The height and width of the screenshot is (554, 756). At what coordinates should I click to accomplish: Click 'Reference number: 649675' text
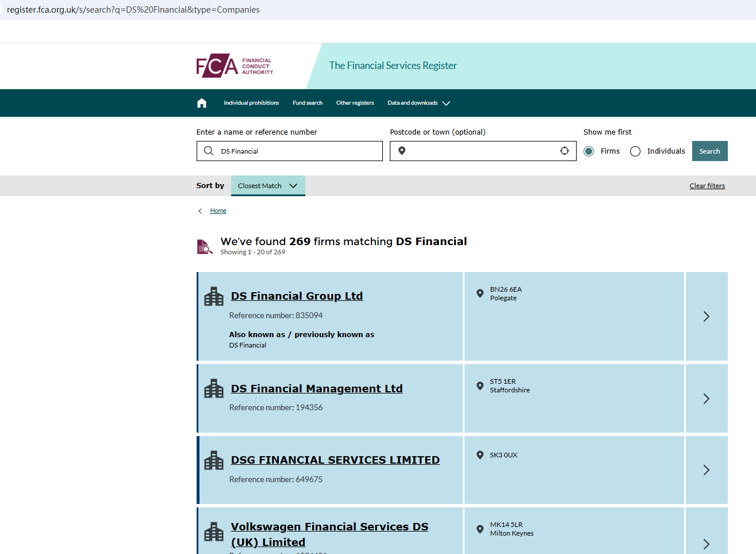[x=276, y=479]
